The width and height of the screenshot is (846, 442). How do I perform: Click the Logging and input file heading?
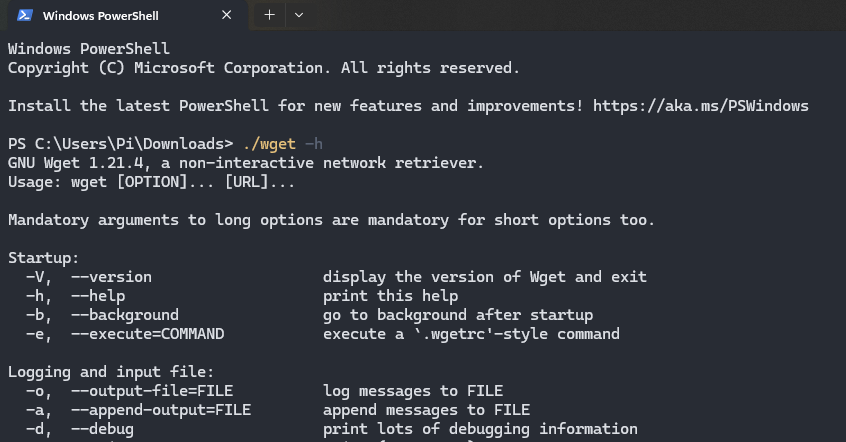point(111,371)
